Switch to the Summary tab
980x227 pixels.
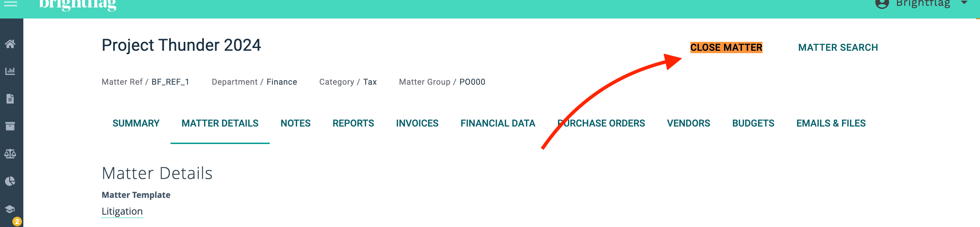coord(136,123)
